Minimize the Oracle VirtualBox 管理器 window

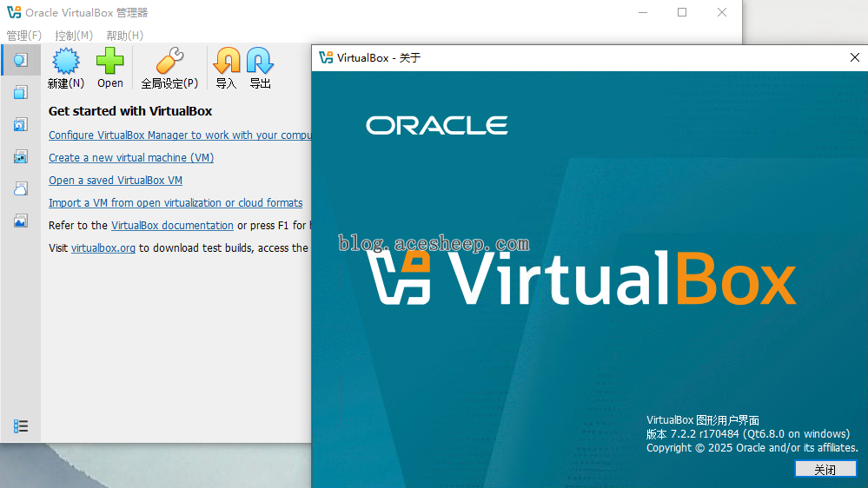click(643, 12)
